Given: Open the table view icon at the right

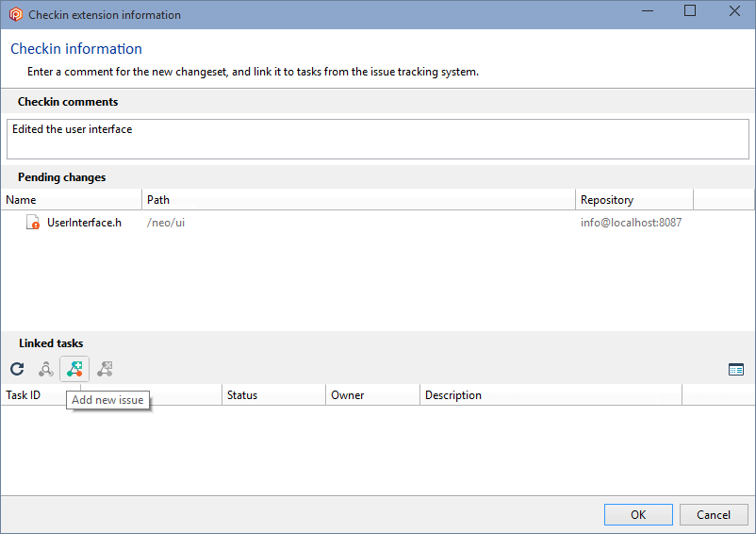Looking at the screenshot, I should (736, 370).
